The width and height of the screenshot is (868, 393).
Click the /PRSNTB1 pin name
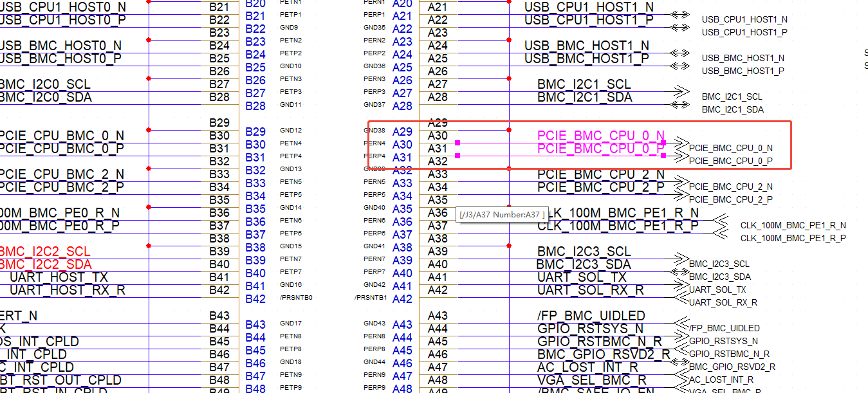tap(371, 298)
